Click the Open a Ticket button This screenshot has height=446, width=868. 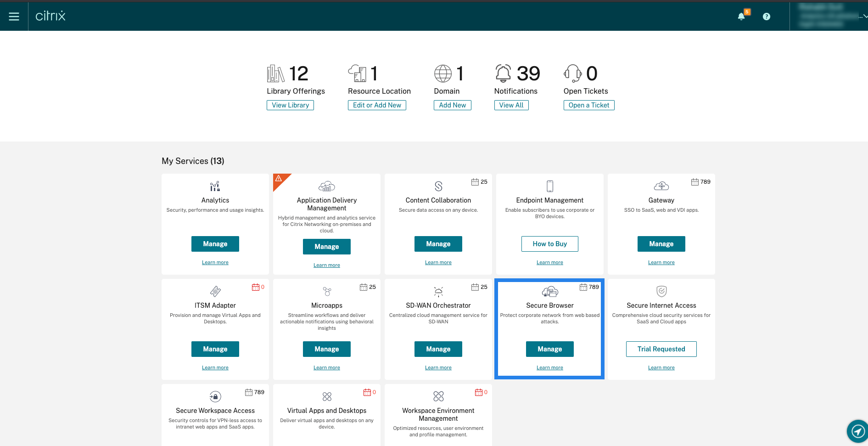click(589, 105)
